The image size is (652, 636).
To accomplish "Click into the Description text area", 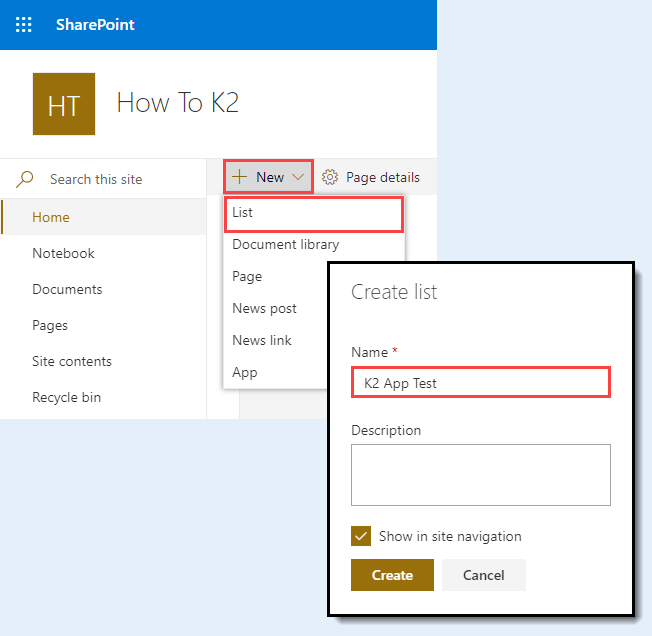I will pyautogui.click(x=481, y=475).
